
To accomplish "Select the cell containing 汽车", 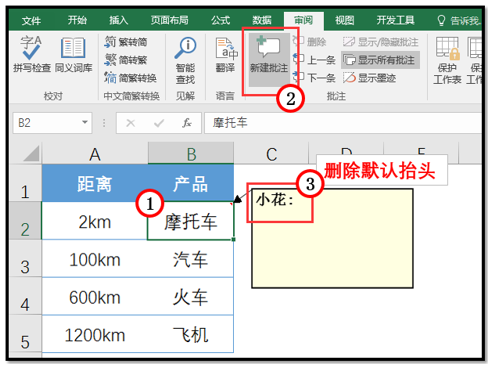I will tap(191, 259).
